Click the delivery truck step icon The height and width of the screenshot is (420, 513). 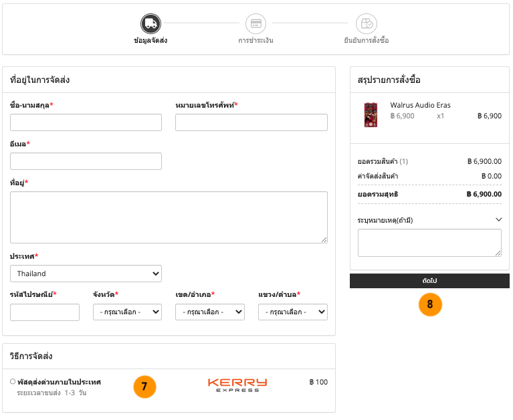tap(150, 23)
